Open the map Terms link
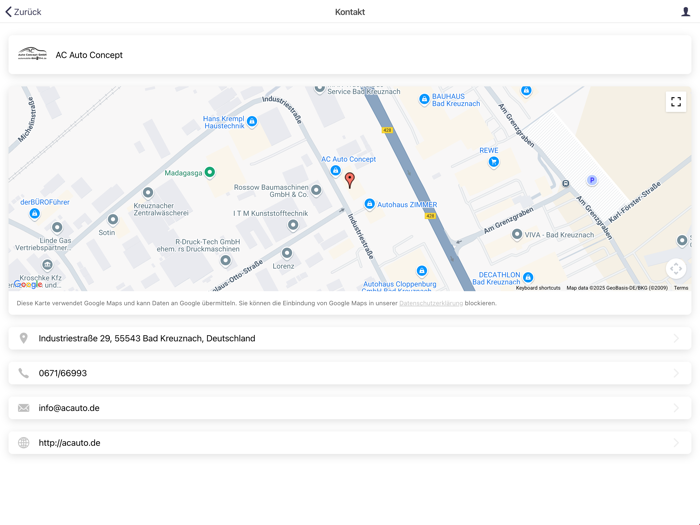The image size is (700, 525). (x=681, y=288)
